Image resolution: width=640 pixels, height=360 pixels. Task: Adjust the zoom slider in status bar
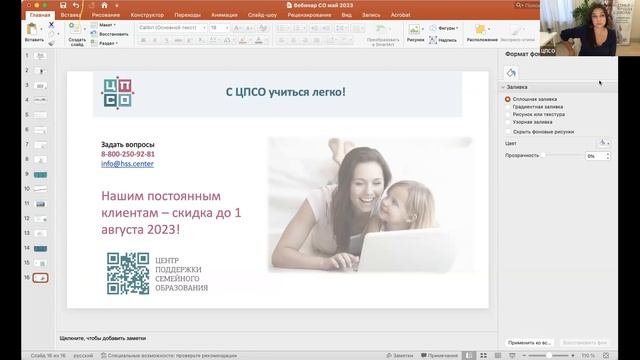pyautogui.click(x=549, y=356)
